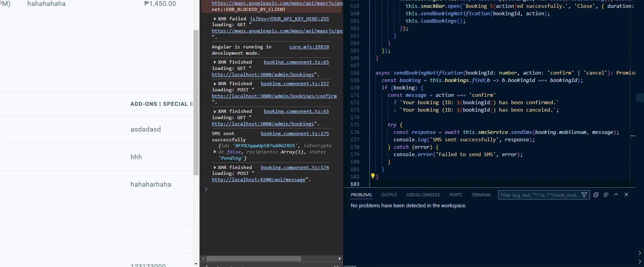This screenshot has width=644, height=267.
Task: Click the web page vertical scrollbar thumb
Action: [x=196, y=102]
